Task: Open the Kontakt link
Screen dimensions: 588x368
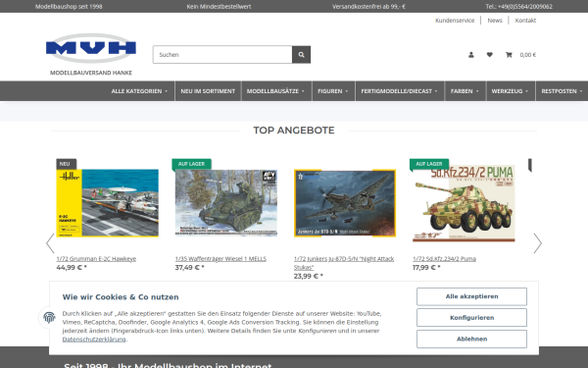Action: coord(525,21)
